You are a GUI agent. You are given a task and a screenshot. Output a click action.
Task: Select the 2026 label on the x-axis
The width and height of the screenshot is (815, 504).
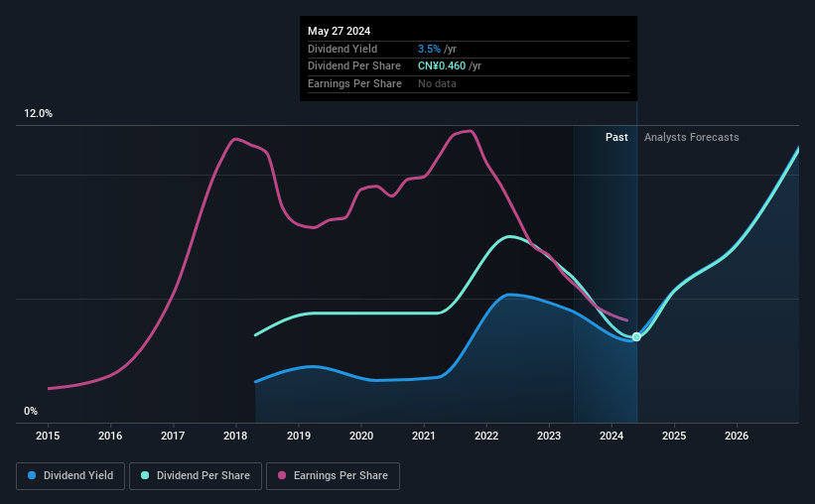click(737, 436)
